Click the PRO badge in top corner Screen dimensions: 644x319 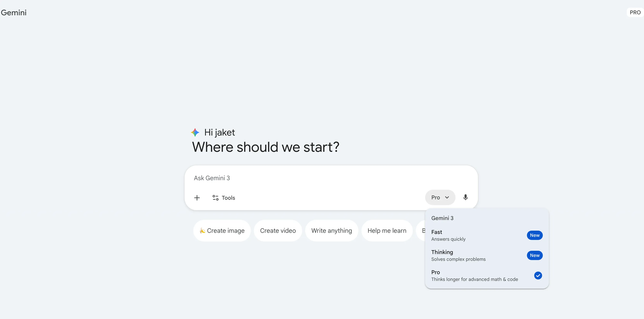coord(635,13)
